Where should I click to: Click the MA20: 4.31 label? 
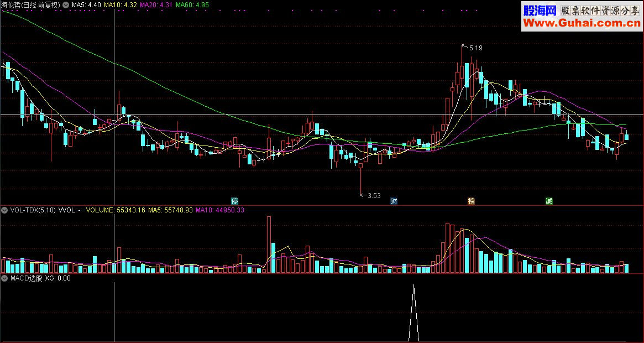click(x=156, y=5)
